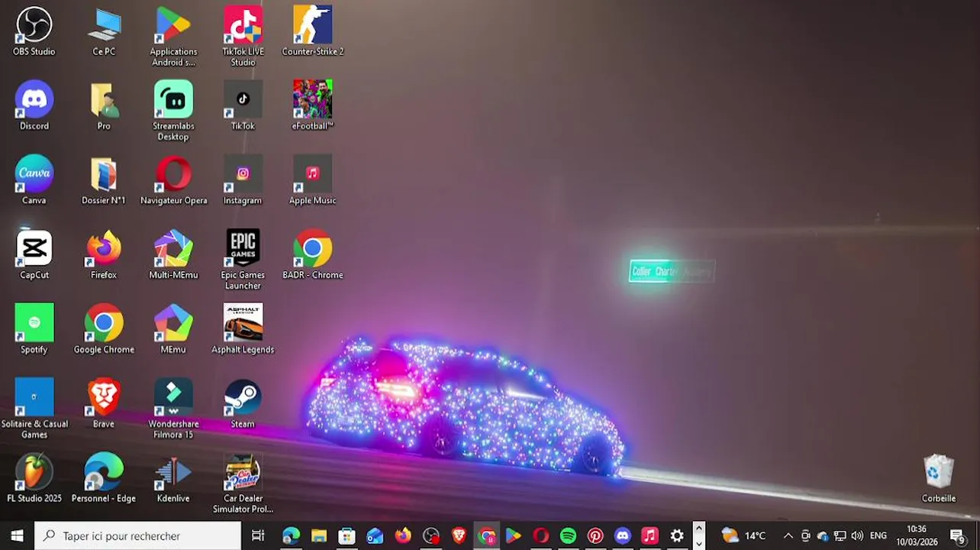980x550 pixels.
Task: Open the OBS Studio desktop shortcut
Action: pyautogui.click(x=34, y=31)
